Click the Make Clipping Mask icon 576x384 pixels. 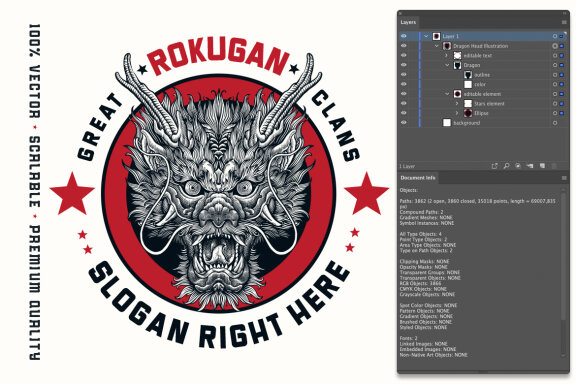point(518,166)
